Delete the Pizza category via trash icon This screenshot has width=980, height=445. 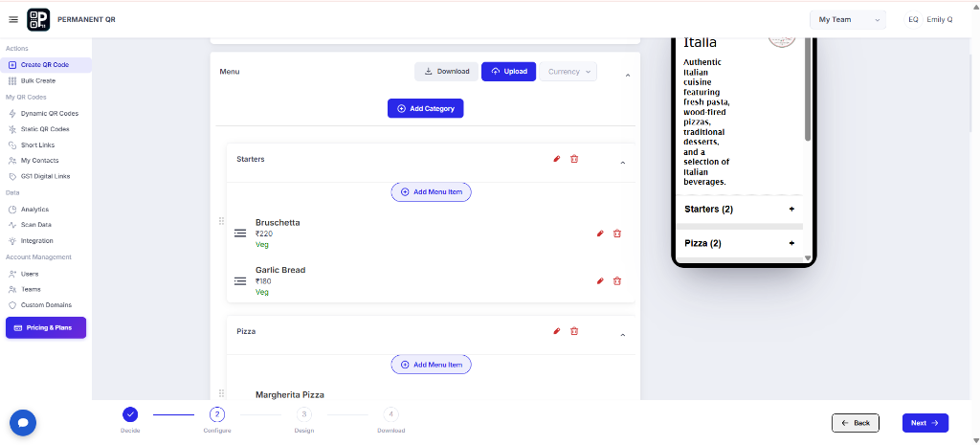tap(574, 331)
